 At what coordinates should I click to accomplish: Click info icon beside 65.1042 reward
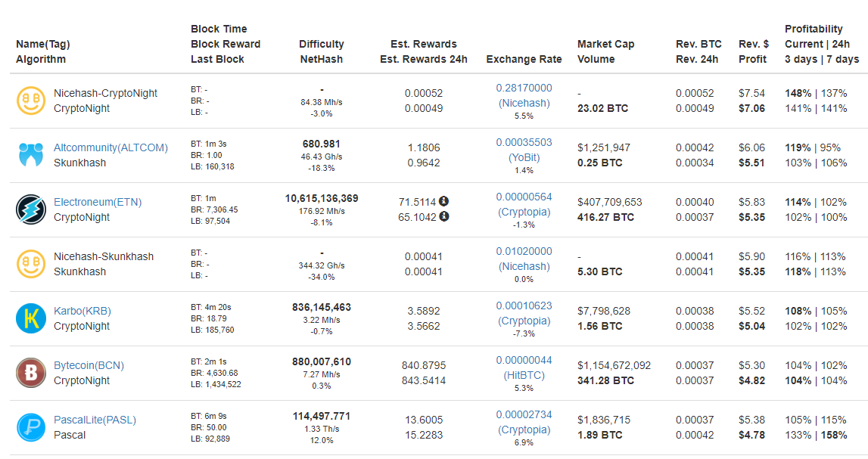(444, 216)
